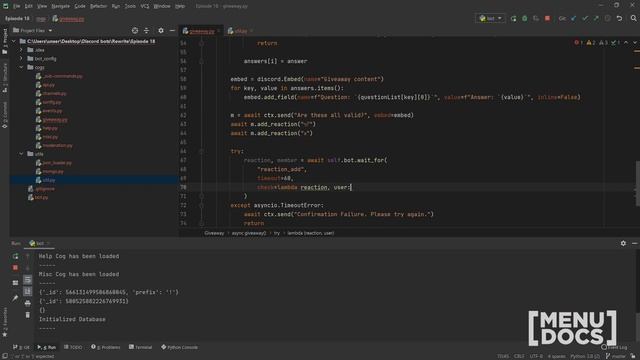Click the UTF-8 encoding status entry
640x360 pixels.
click(536, 356)
